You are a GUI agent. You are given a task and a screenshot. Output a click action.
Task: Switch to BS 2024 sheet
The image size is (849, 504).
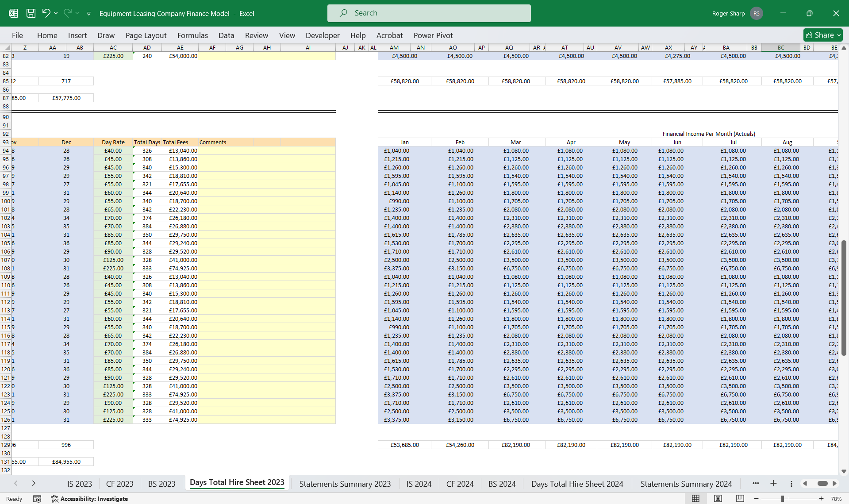pos(502,484)
